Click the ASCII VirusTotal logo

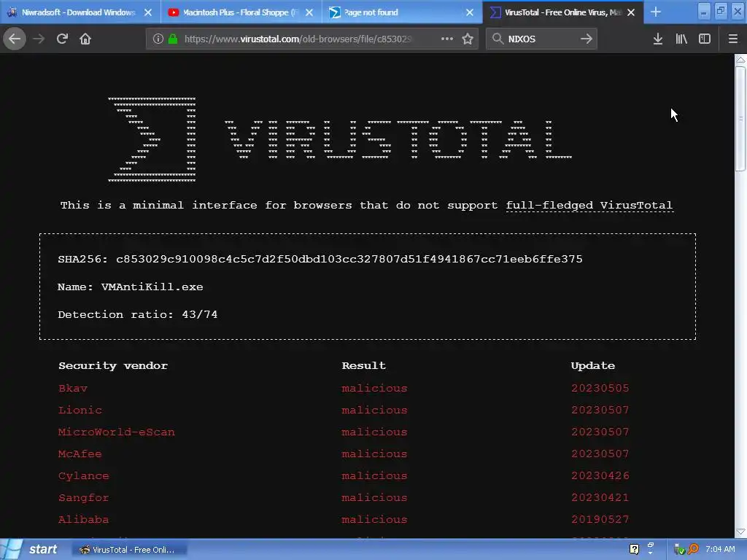click(x=340, y=139)
